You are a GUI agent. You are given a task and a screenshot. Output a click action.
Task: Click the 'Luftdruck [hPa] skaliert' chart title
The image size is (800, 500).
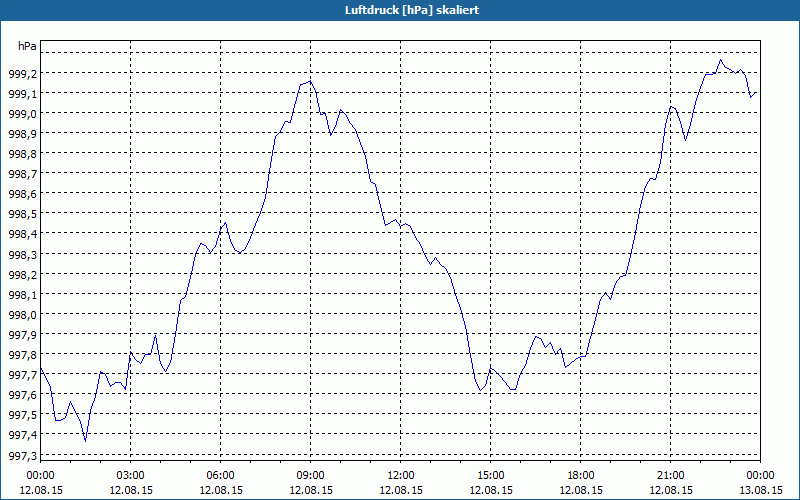(x=412, y=10)
